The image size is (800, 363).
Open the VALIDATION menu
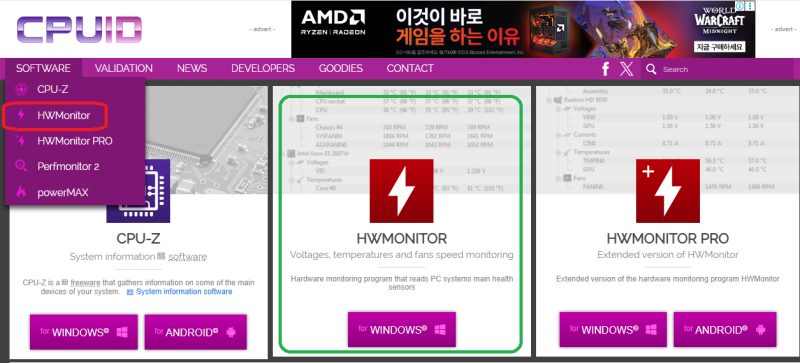[x=123, y=68]
